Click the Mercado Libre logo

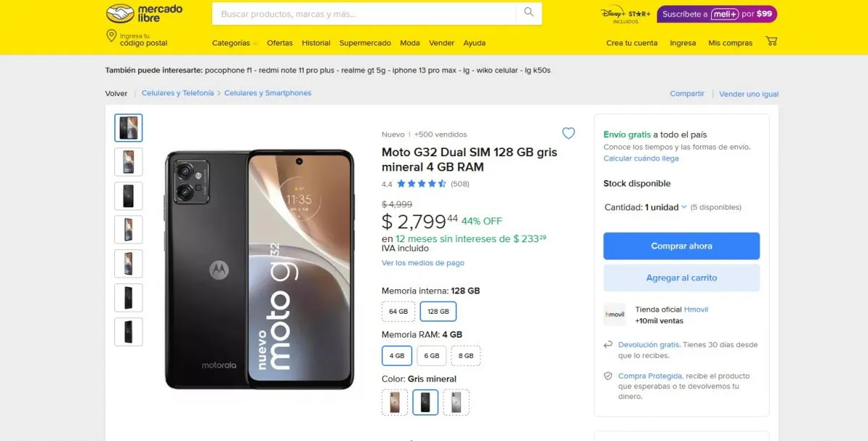pos(144,13)
